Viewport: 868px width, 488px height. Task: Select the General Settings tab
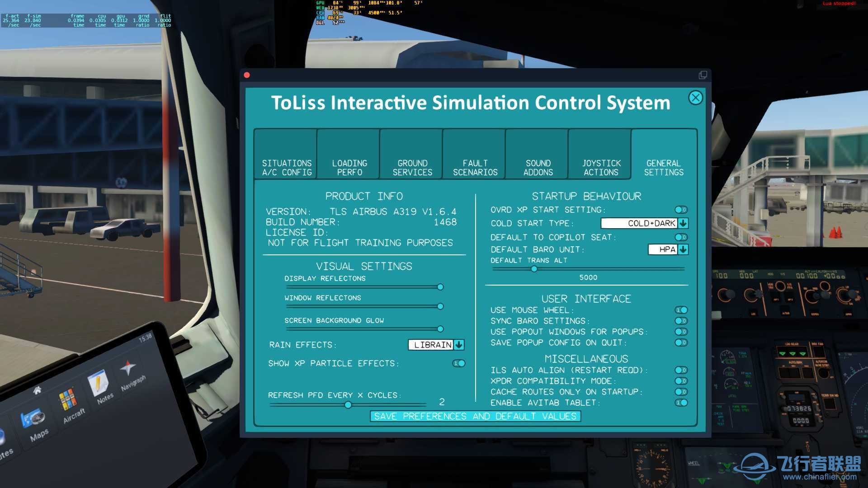coord(664,155)
